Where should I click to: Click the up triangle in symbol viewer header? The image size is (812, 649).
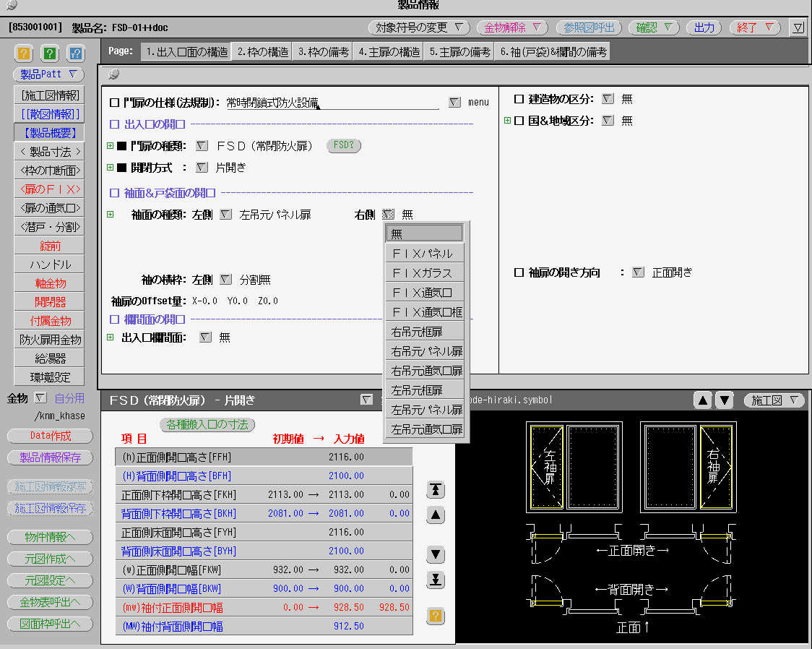(x=703, y=400)
